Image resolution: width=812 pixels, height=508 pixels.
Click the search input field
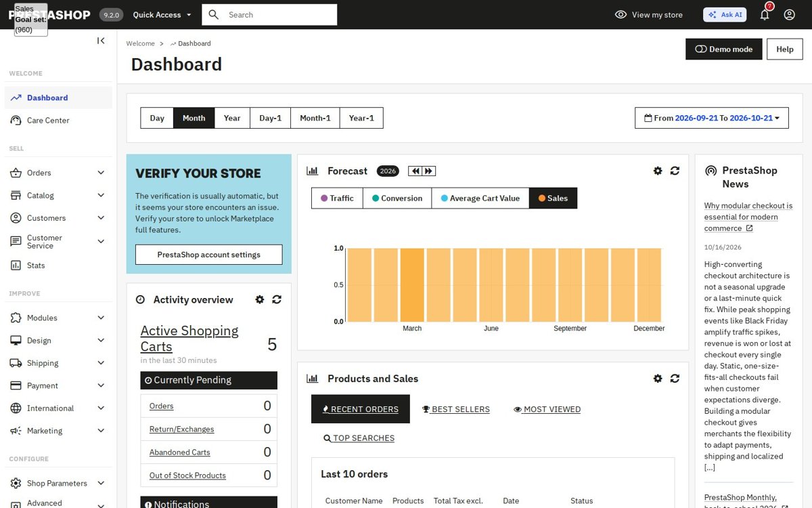(281, 14)
